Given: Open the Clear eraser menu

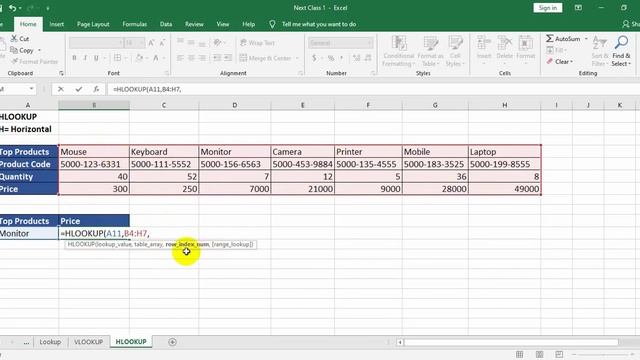Looking at the screenshot, I should point(560,62).
